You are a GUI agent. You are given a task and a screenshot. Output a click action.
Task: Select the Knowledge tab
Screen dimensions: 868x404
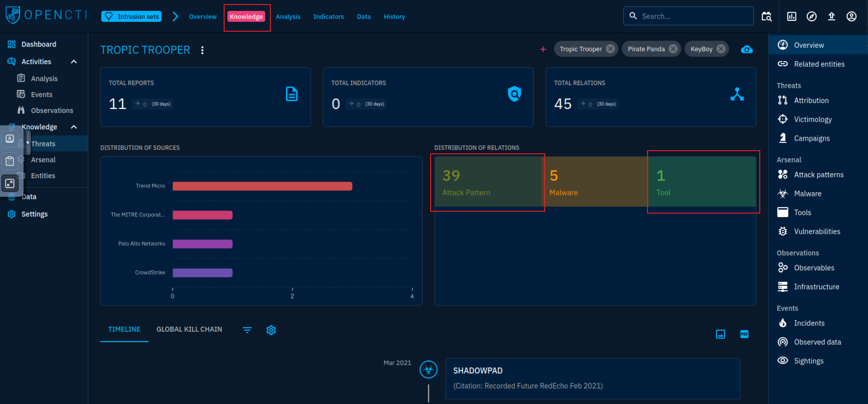pyautogui.click(x=246, y=17)
